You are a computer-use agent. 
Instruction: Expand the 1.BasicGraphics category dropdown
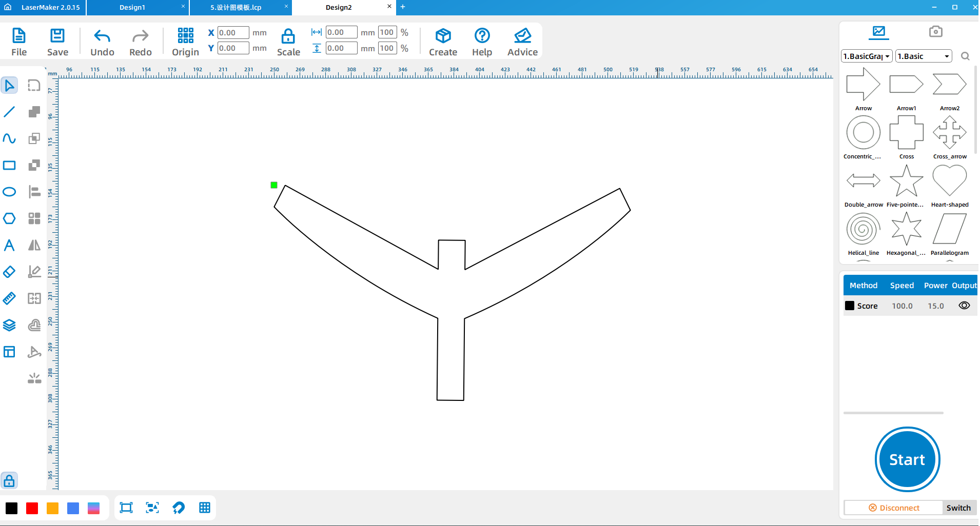[867, 56]
